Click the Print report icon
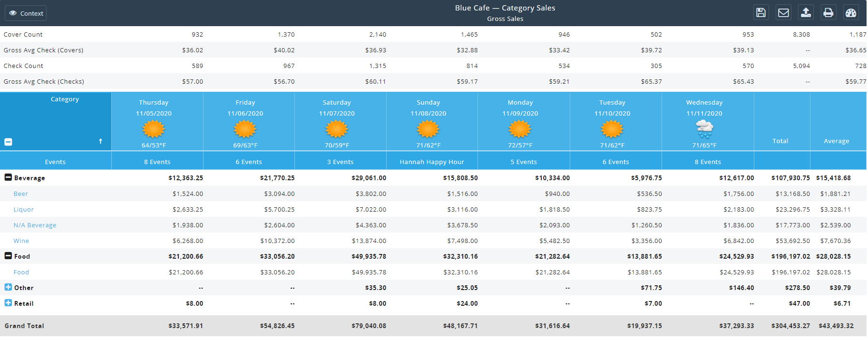Screen dimensions: 868x340 coord(828,13)
